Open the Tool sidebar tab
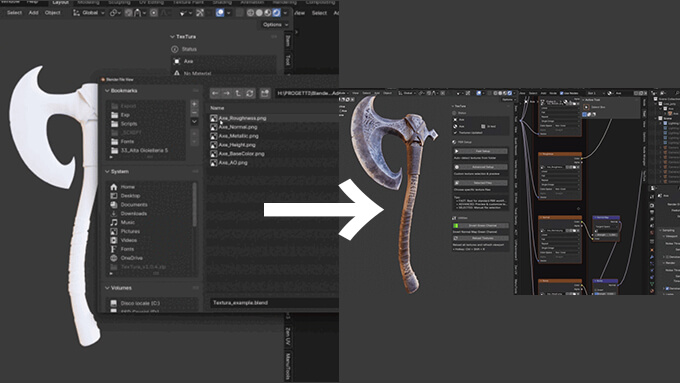 [288, 60]
